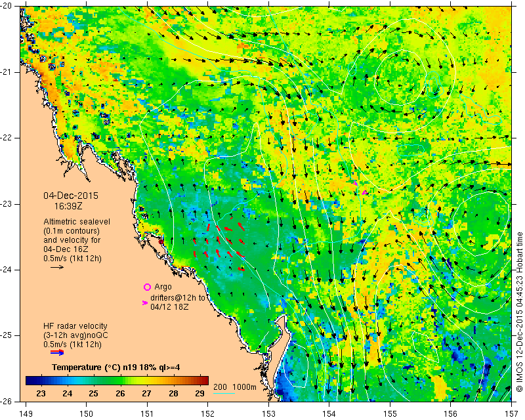The height and width of the screenshot is (420, 525).
Task: Click the date text 04-Dec-2015
Action: 71,196
